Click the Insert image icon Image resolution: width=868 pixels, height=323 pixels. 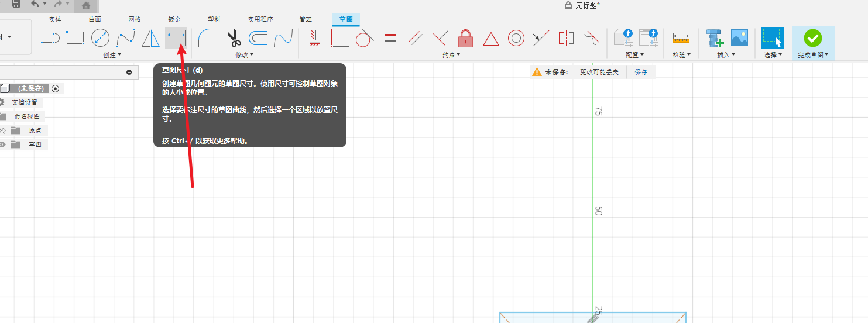739,38
